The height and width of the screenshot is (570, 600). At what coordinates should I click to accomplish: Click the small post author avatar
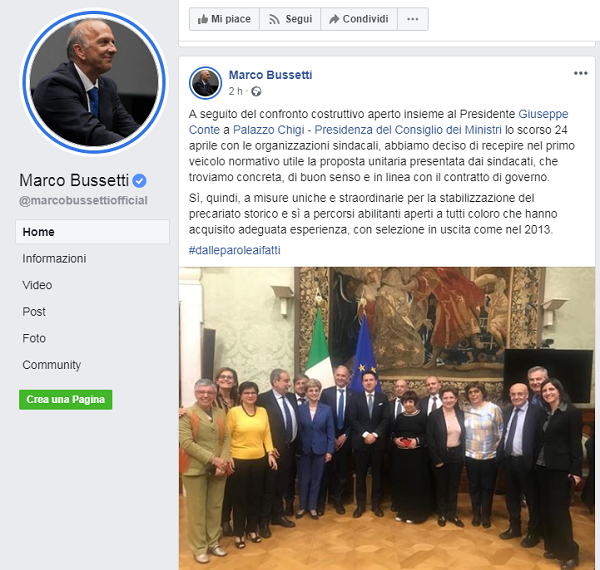(x=205, y=83)
